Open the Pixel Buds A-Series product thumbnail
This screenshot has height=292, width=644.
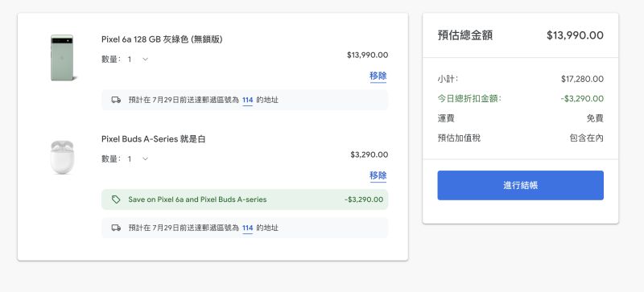(62, 158)
